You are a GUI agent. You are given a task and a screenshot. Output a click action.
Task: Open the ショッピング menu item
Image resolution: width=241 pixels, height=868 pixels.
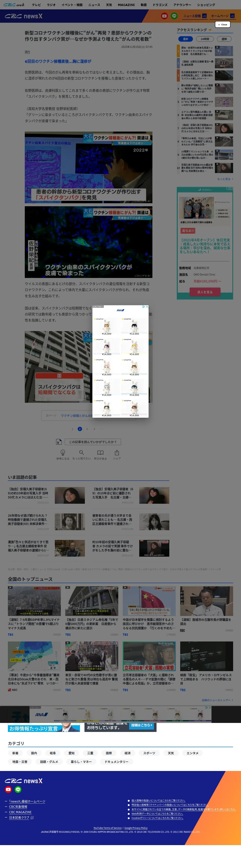tap(206, 5)
